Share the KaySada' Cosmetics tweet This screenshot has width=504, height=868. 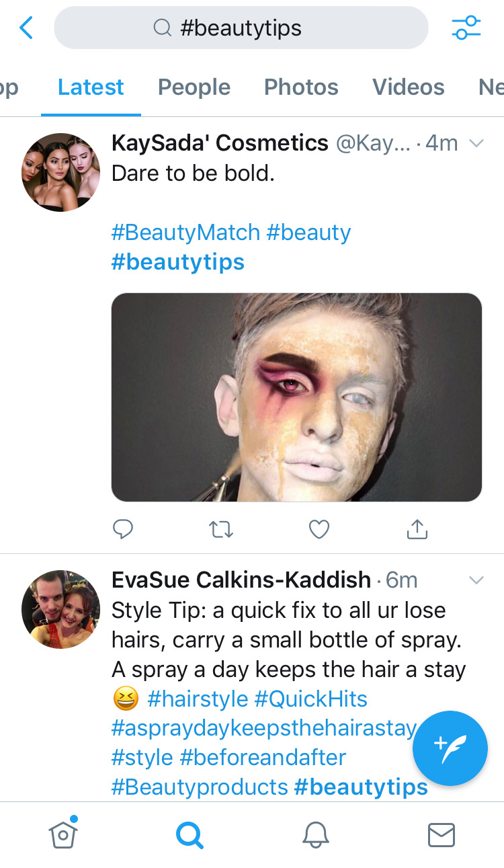(417, 529)
